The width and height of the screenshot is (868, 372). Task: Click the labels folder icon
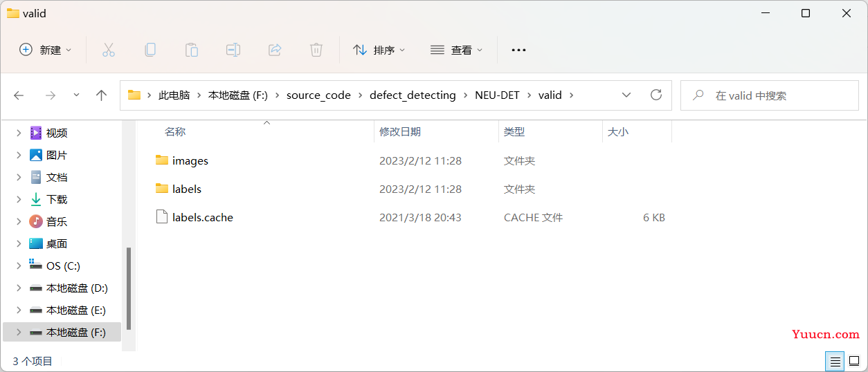point(162,189)
